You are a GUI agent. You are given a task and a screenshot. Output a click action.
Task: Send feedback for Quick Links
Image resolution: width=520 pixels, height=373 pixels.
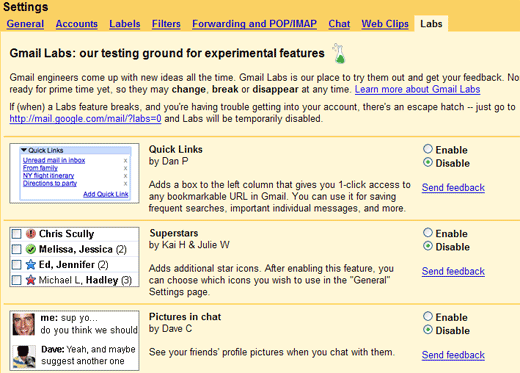[453, 188]
